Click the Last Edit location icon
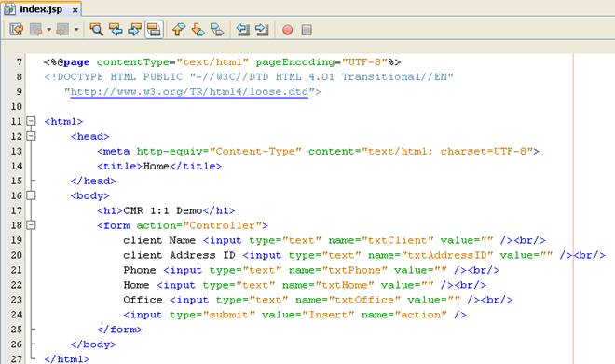The width and height of the screenshot is (615, 364). (x=17, y=30)
